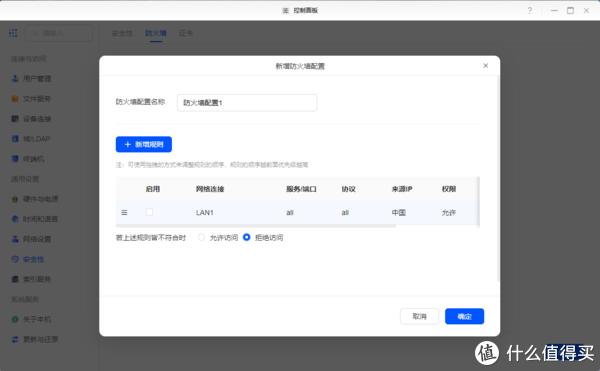This screenshot has width=600, height=371.
Task: Click the 关于本机 sidebar icon
Action: pyautogui.click(x=15, y=319)
